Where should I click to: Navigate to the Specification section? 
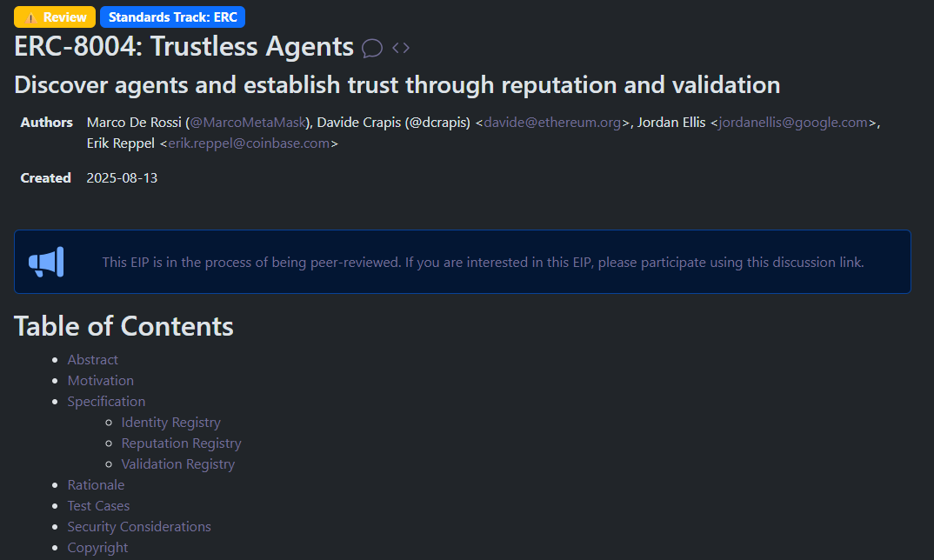coord(106,401)
